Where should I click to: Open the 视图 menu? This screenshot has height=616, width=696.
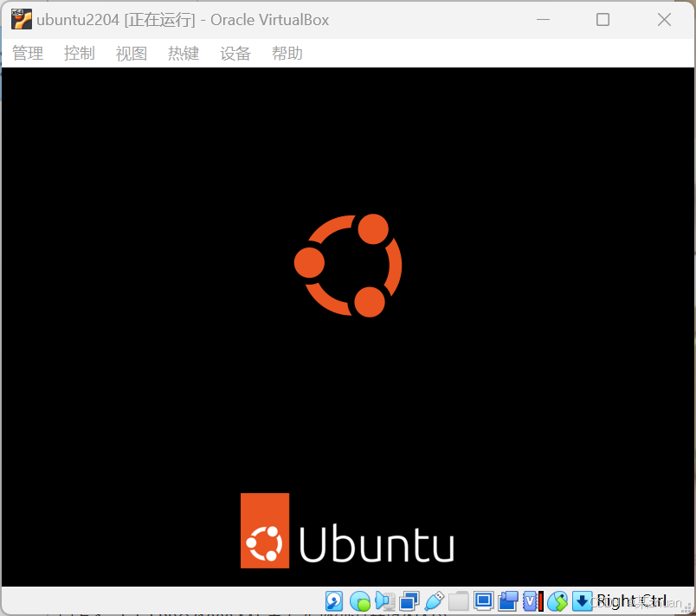[132, 54]
